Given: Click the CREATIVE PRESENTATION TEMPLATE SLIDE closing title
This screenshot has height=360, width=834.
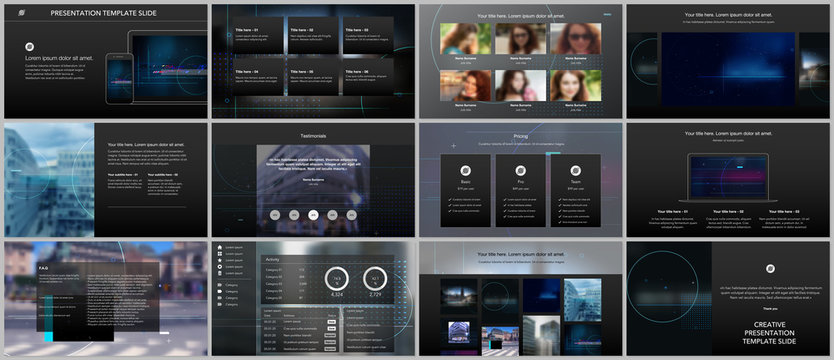Looking at the screenshot, I should coord(770,332).
